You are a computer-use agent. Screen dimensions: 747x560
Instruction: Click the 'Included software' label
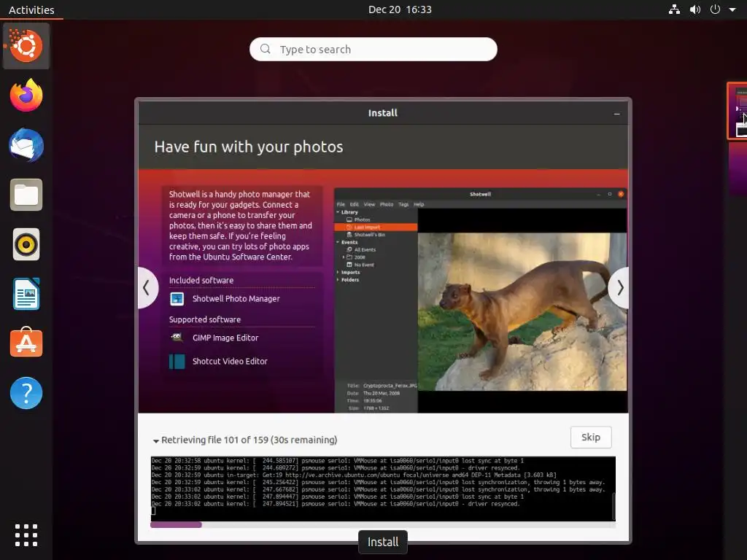(201, 281)
